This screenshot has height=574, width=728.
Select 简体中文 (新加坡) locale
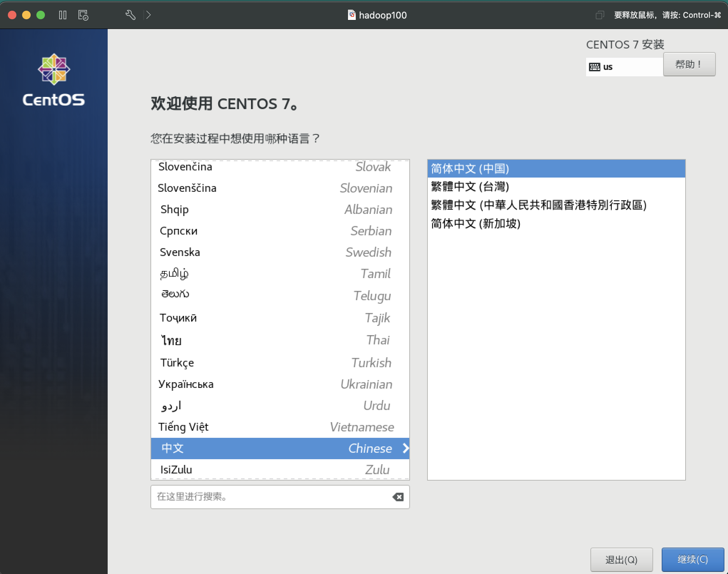[556, 224]
